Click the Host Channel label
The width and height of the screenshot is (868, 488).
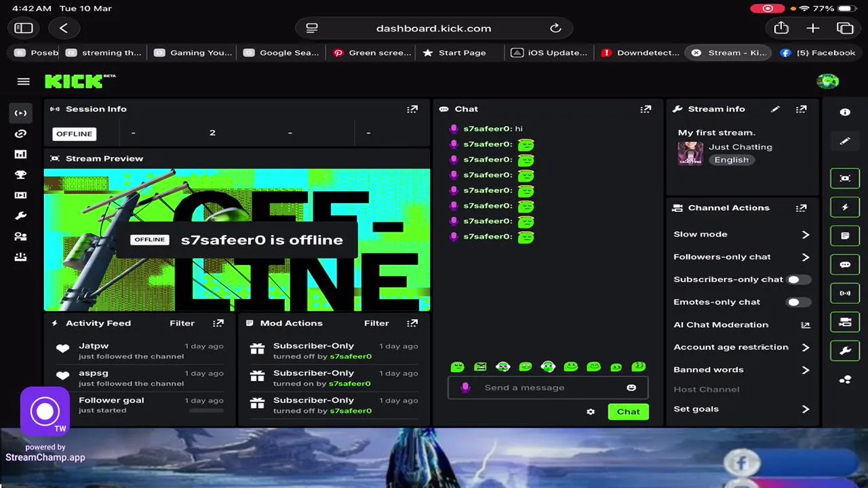pos(707,390)
